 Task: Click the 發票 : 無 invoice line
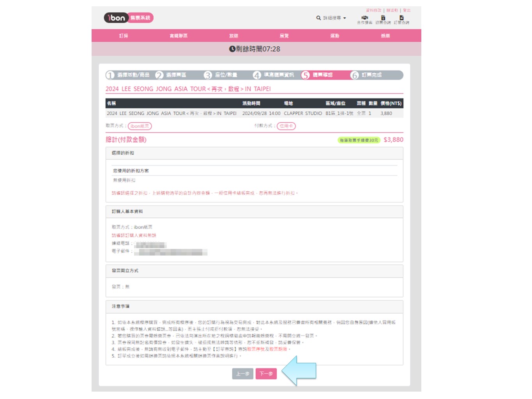(120, 286)
